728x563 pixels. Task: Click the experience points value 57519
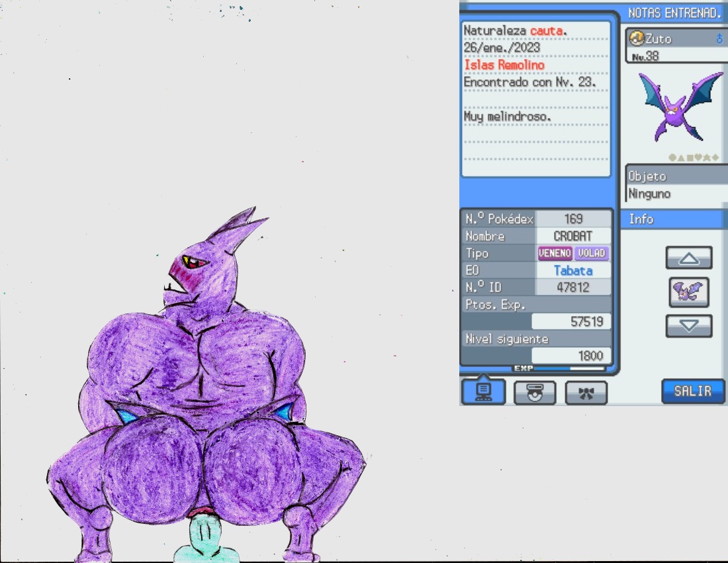point(587,321)
